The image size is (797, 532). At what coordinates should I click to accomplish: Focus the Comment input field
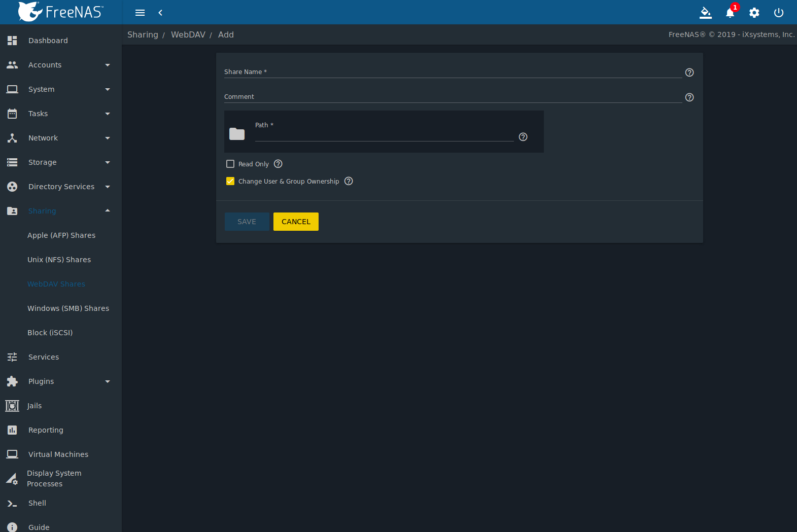[453, 97]
